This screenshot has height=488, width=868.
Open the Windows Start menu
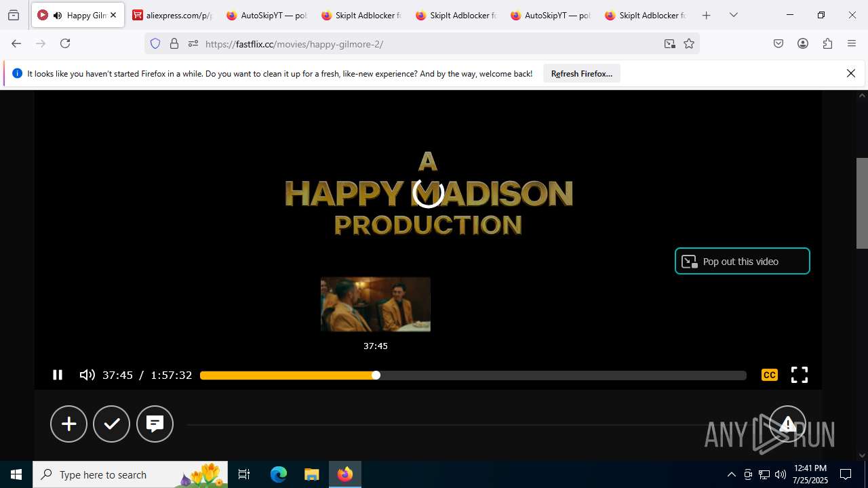click(16, 474)
